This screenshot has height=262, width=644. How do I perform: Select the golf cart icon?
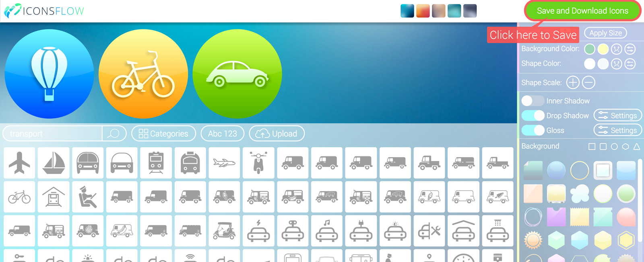224,231
